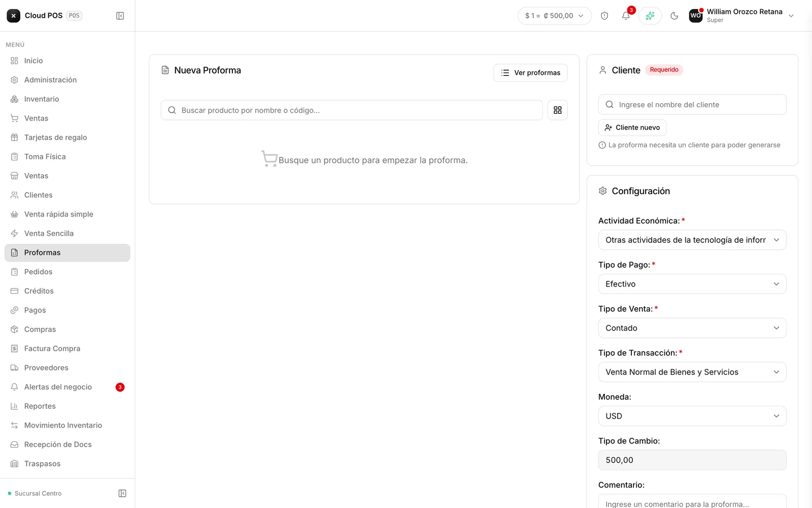812x508 pixels.
Task: Click the green sparkle AI icon
Action: coord(650,16)
